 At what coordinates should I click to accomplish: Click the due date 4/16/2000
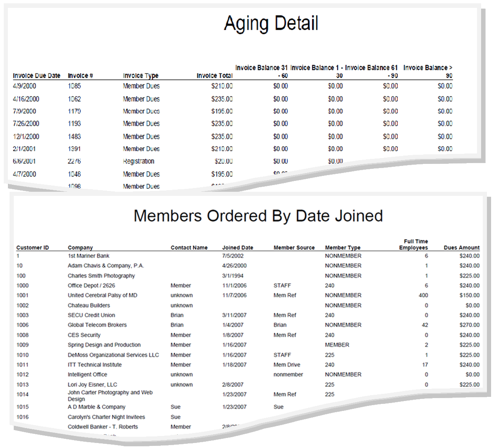click(x=26, y=99)
